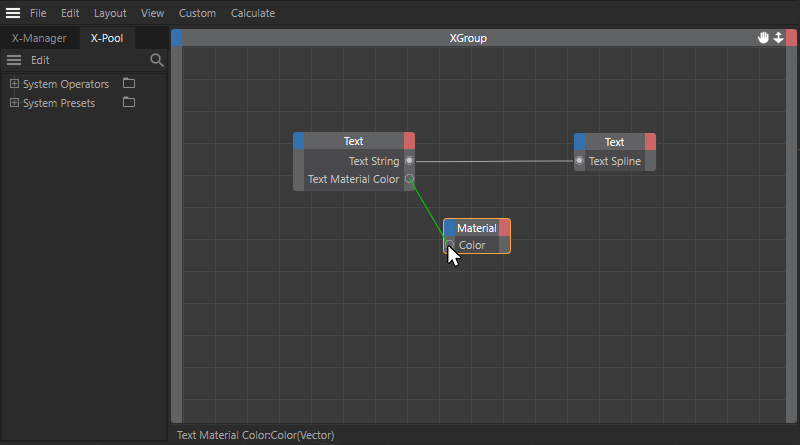Click the Material node Color port label
The image size is (800, 445).
(472, 245)
